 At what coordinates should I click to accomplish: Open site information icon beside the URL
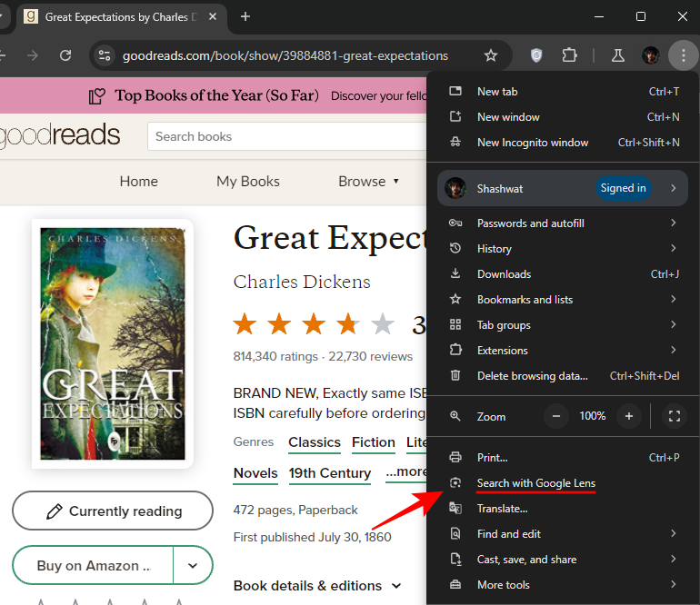(x=105, y=55)
